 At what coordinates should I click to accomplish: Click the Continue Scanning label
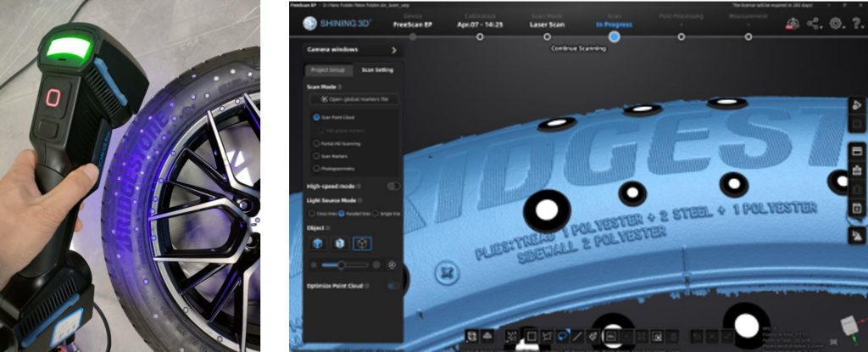point(578,49)
